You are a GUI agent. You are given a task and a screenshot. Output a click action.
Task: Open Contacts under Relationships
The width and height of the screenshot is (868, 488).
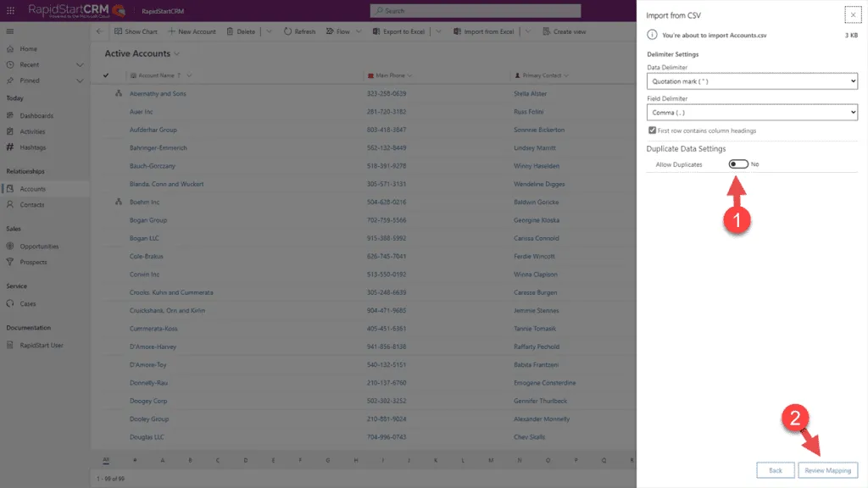pos(38,203)
